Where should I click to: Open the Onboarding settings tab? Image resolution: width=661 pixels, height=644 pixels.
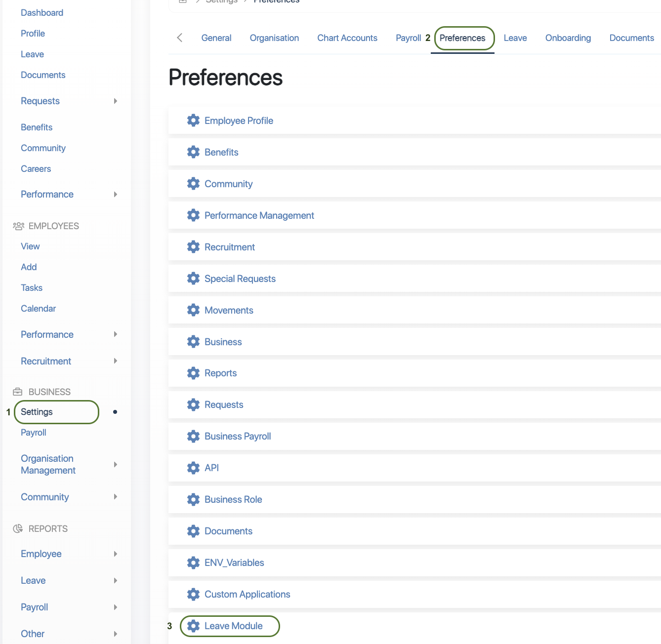click(568, 38)
